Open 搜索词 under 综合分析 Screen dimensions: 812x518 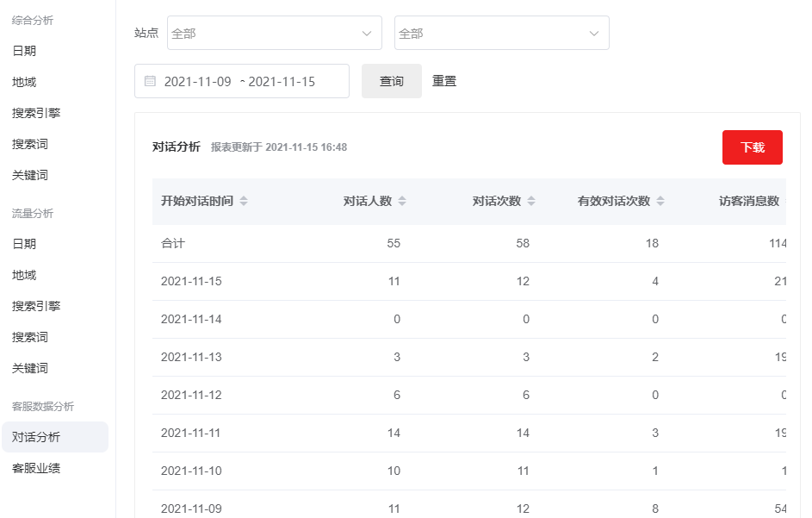pyautogui.click(x=30, y=144)
